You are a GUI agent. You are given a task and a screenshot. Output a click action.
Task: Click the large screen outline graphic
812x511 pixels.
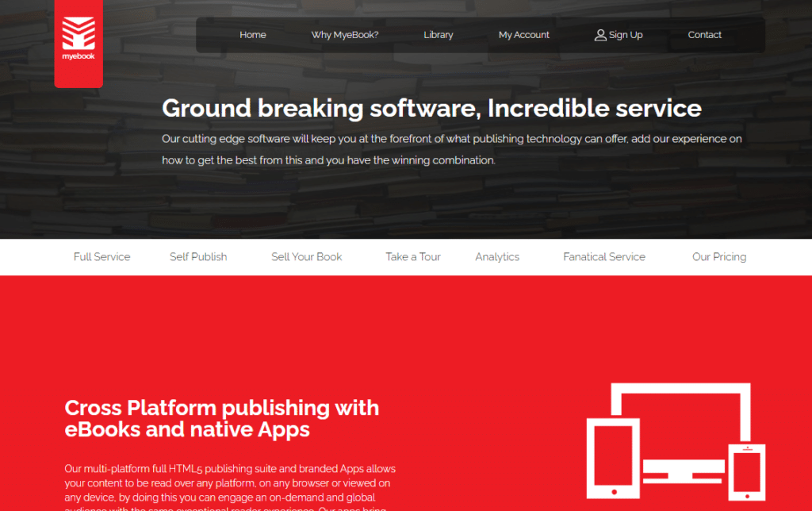(680, 405)
